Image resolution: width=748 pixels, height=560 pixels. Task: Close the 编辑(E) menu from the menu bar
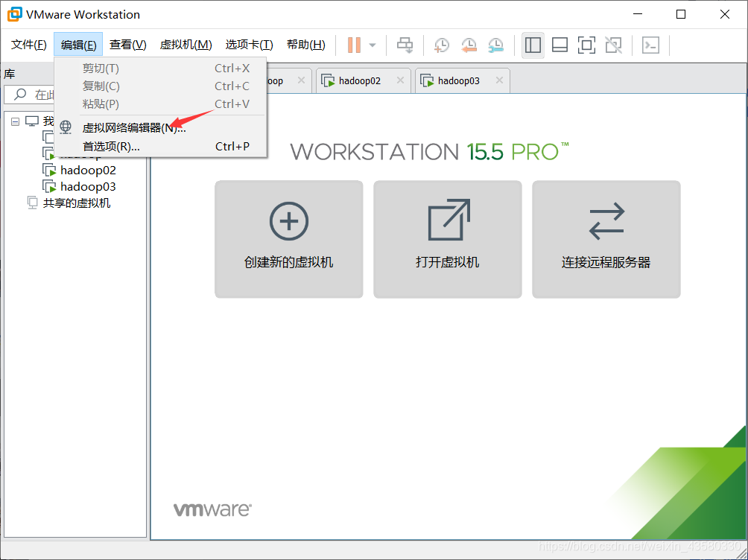point(78,45)
